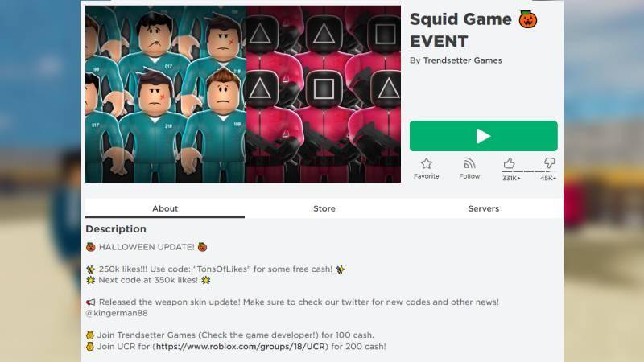Click the money bag icon beside Join Trendsetter Games
The height and width of the screenshot is (362, 644).
[x=90, y=335]
